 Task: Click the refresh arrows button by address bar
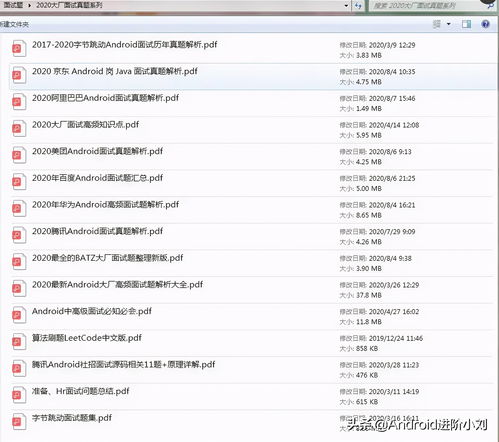pos(359,6)
